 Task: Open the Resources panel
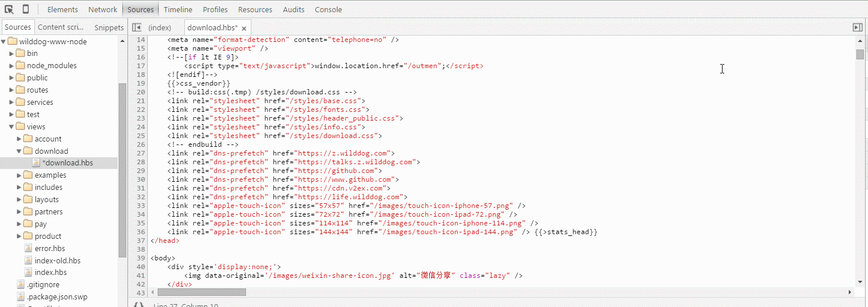(x=255, y=9)
